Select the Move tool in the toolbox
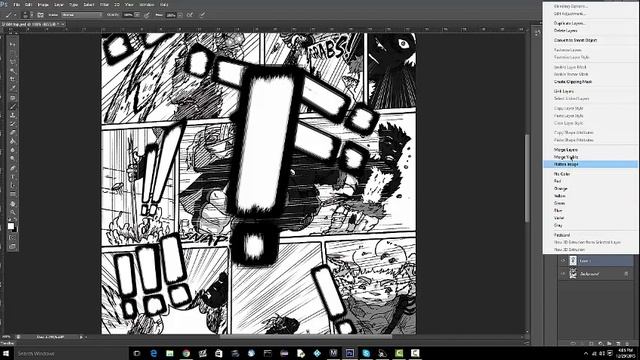The height and width of the screenshot is (360, 640). click(x=12, y=44)
